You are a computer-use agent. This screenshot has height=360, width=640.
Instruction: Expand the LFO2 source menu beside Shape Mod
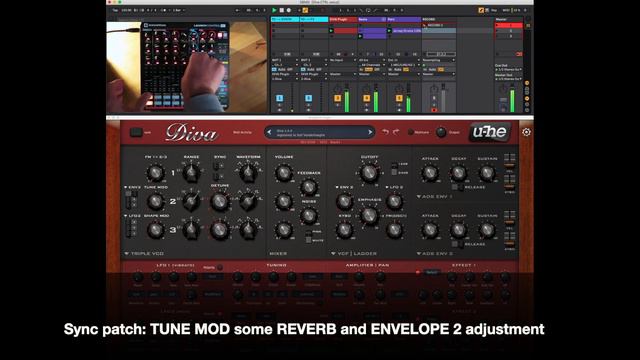[x=132, y=216]
